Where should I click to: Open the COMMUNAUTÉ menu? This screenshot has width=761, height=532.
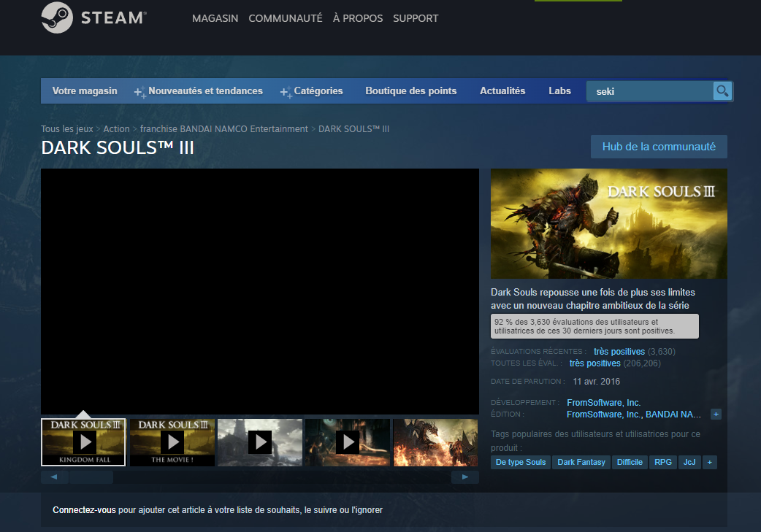286,18
